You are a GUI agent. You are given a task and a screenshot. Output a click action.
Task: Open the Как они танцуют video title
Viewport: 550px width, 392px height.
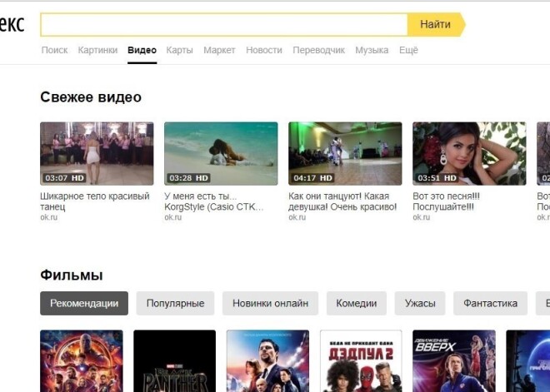(x=342, y=201)
